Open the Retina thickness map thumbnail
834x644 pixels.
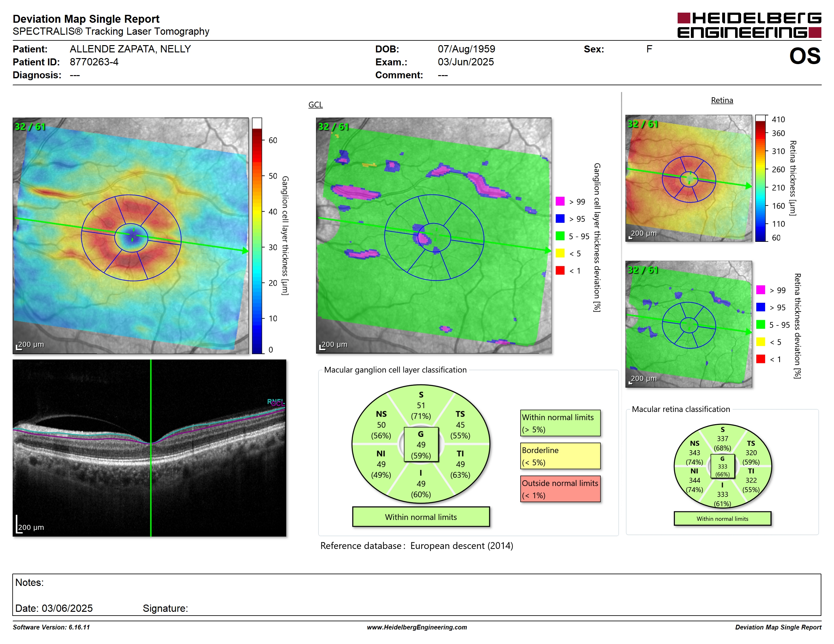tap(688, 178)
